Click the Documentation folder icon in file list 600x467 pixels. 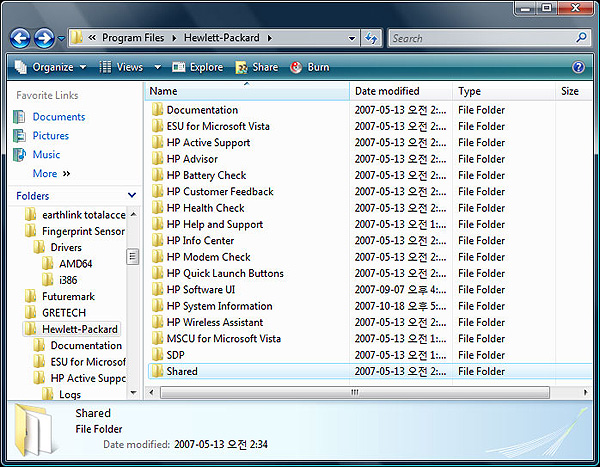coord(157,110)
